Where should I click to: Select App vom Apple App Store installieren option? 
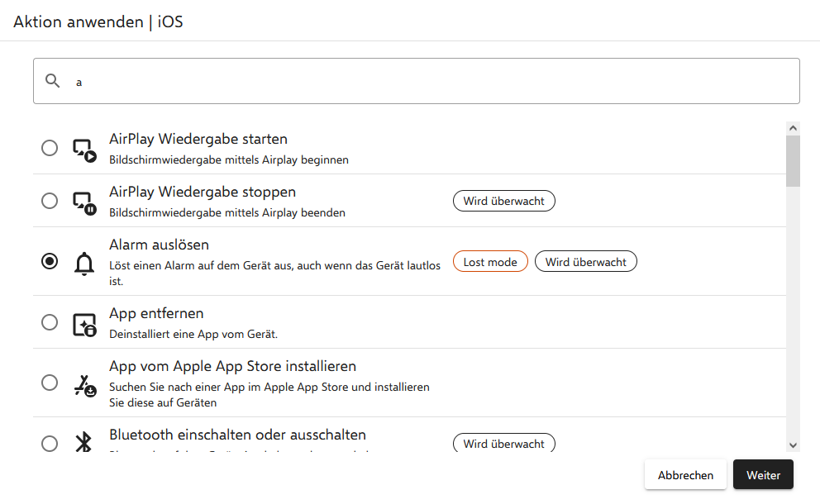tap(50, 383)
